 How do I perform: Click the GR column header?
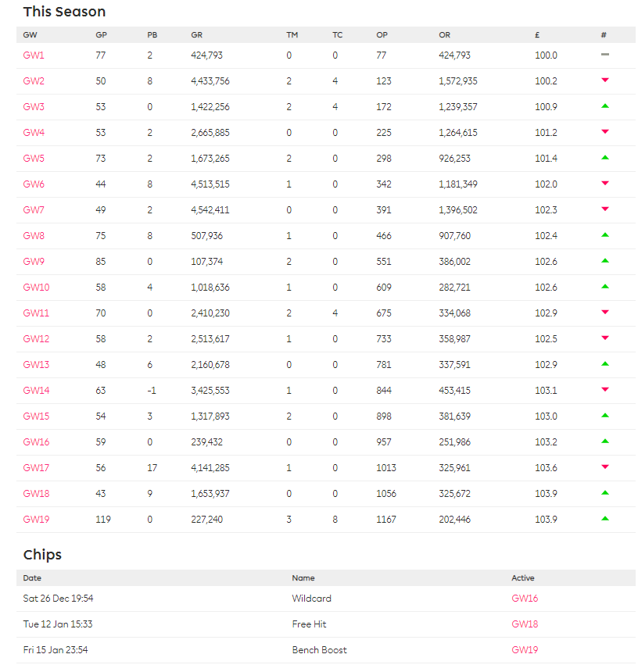point(196,35)
